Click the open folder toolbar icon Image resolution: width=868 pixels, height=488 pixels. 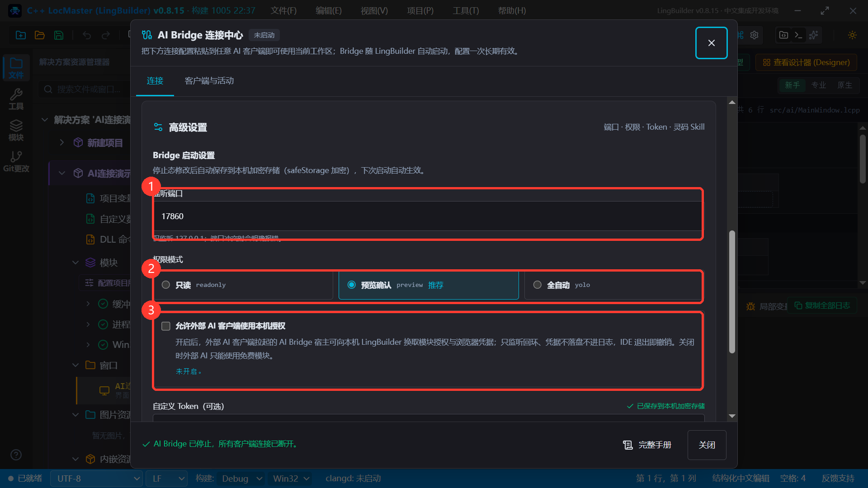click(40, 35)
